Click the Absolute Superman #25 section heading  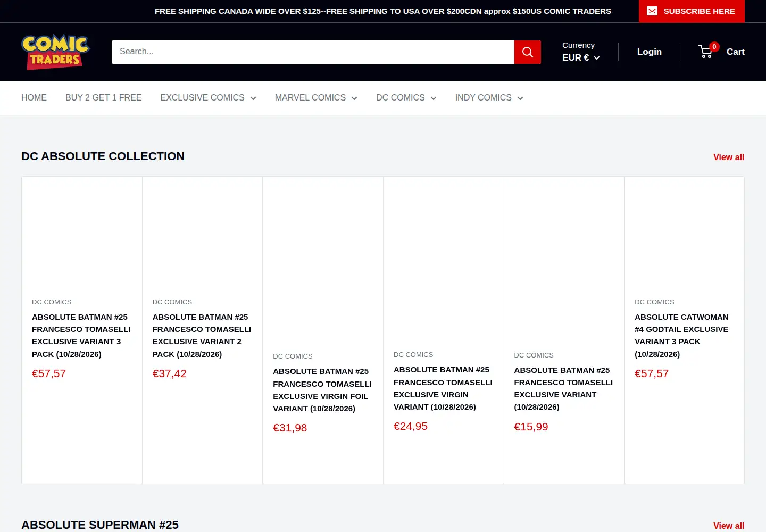coord(100,525)
